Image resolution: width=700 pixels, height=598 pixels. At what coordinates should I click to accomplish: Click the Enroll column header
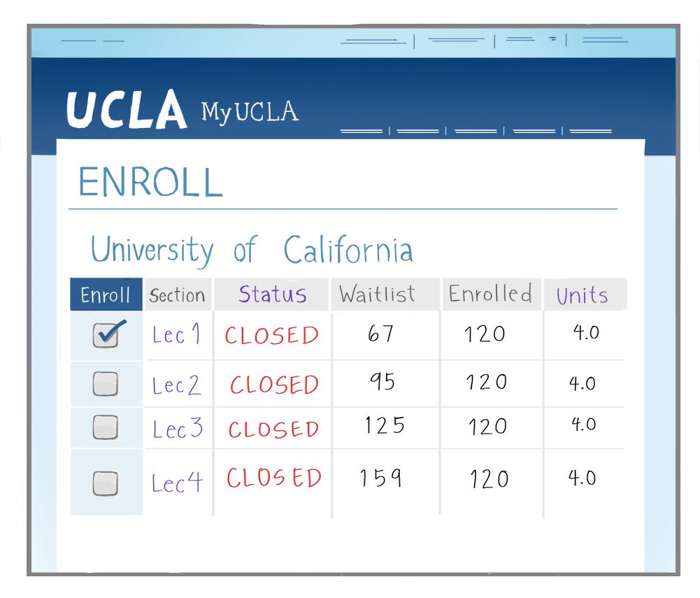click(106, 295)
